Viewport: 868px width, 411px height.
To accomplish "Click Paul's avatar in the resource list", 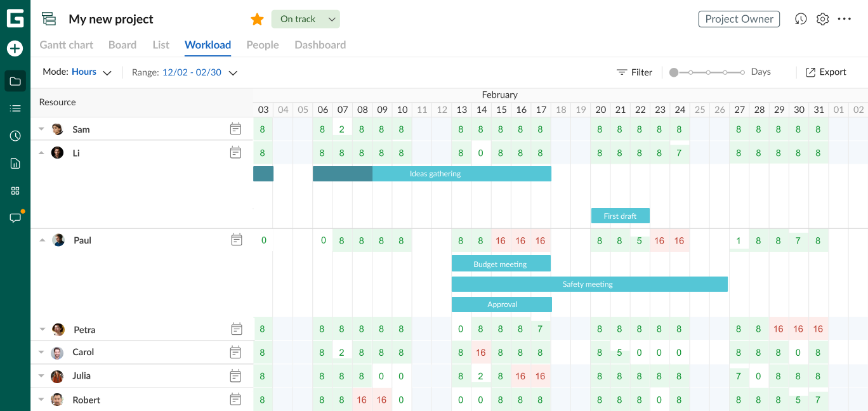I will click(58, 240).
